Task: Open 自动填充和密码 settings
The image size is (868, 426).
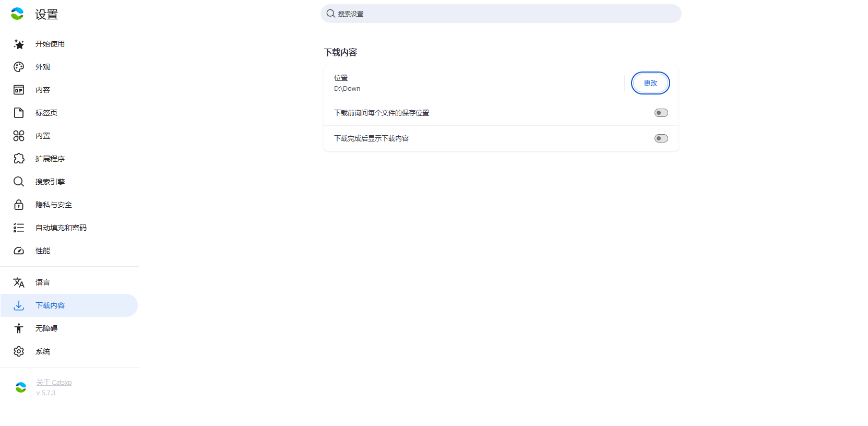Action: pos(69,228)
